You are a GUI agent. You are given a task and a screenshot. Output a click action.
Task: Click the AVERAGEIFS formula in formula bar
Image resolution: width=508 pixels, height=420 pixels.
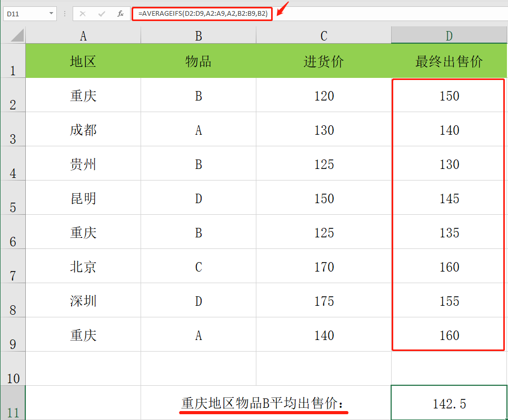[203, 14]
